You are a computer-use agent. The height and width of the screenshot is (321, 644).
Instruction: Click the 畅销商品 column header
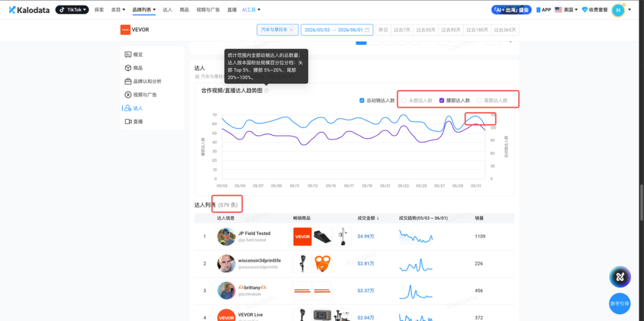(x=302, y=218)
